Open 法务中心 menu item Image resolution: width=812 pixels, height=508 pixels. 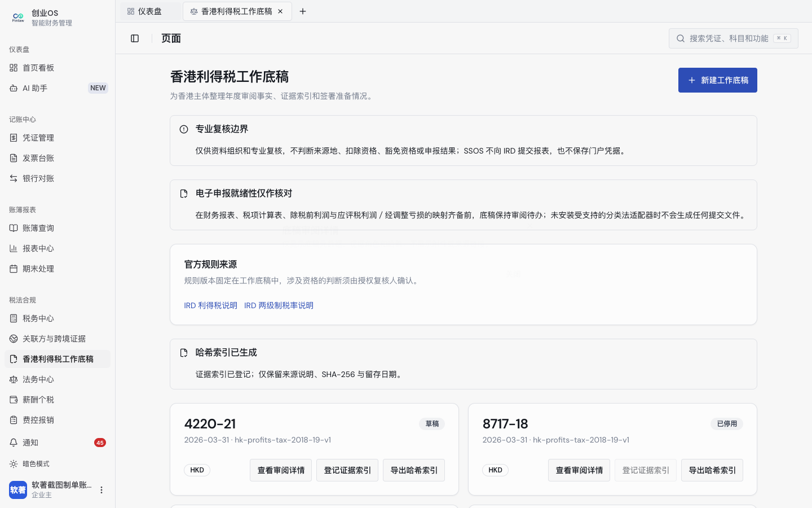pos(58,379)
